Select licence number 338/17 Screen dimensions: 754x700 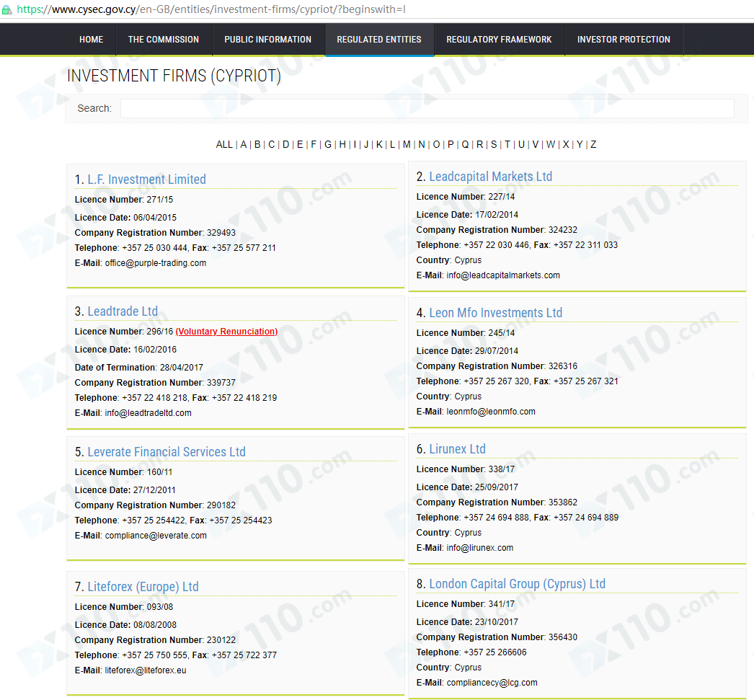502,469
